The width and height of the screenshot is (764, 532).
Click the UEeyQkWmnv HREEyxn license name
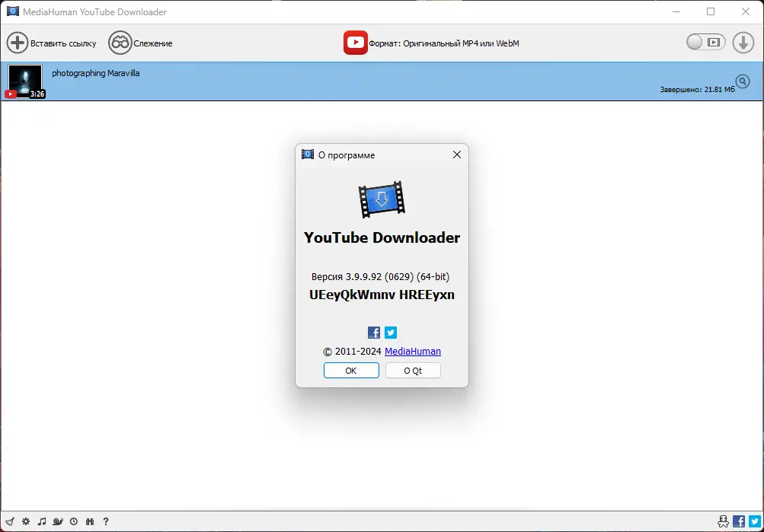click(382, 295)
